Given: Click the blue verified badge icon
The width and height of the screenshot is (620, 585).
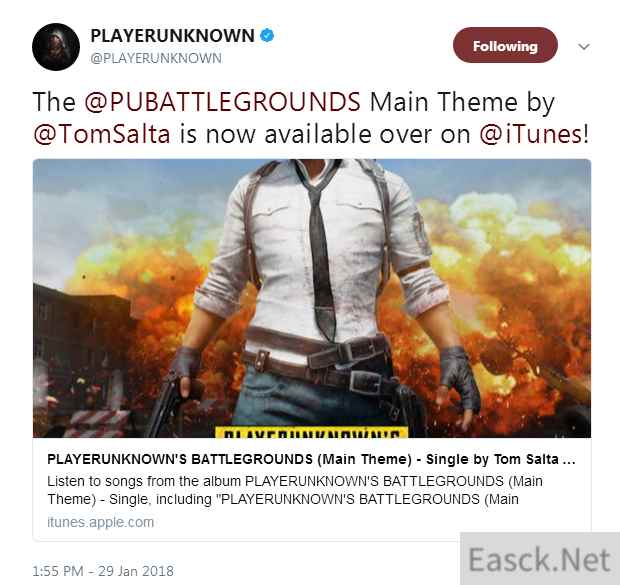Looking at the screenshot, I should point(267,36).
